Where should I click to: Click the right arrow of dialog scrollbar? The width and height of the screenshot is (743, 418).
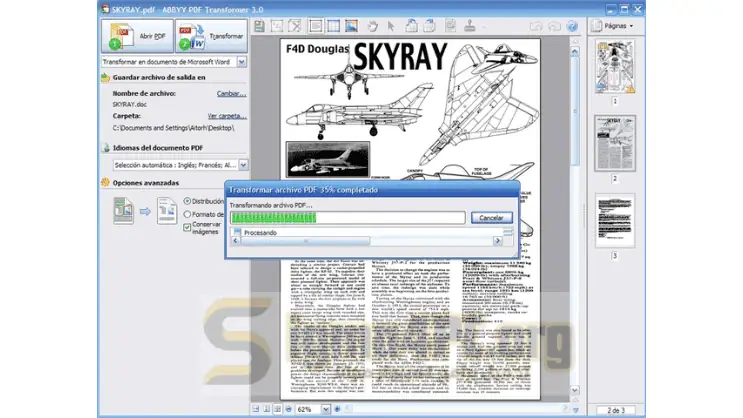click(498, 241)
